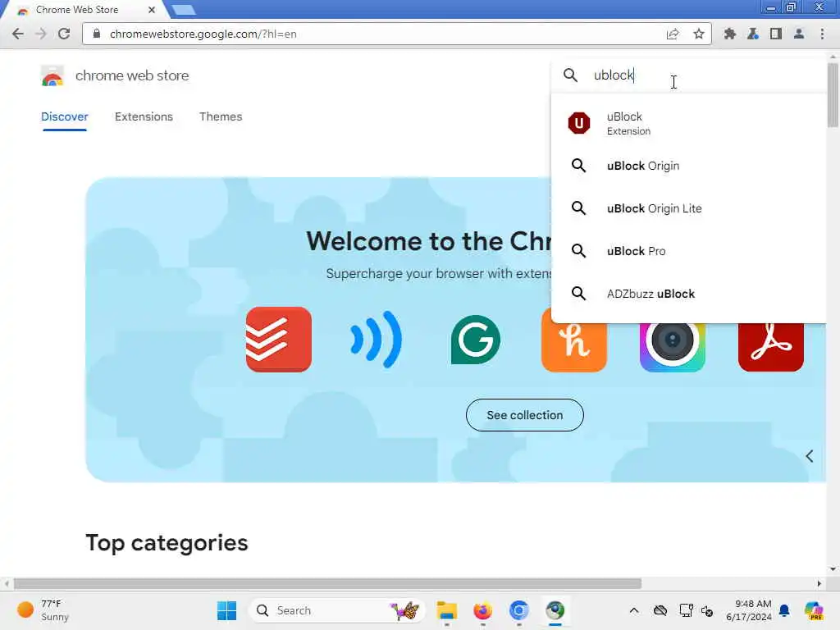Click the share page icon in address bar
Image resolution: width=840 pixels, height=630 pixels.
[x=673, y=34]
